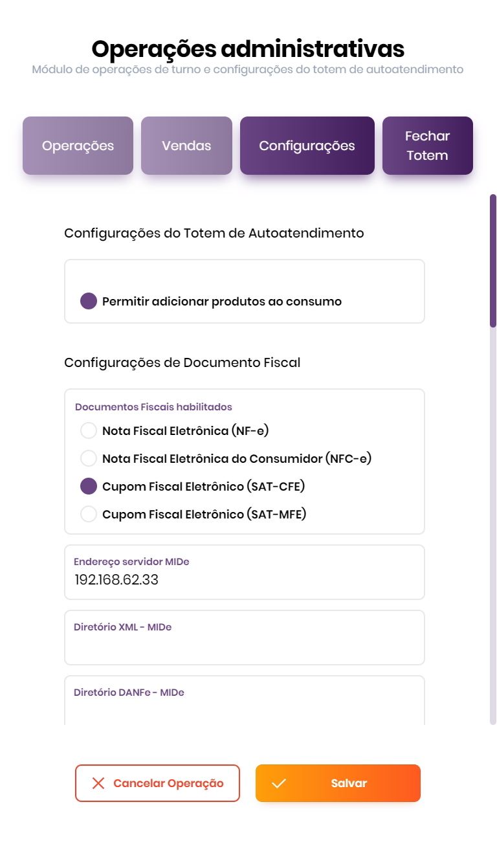Click the X icon in Cancelar Operação
The image size is (497, 868).
98,783
